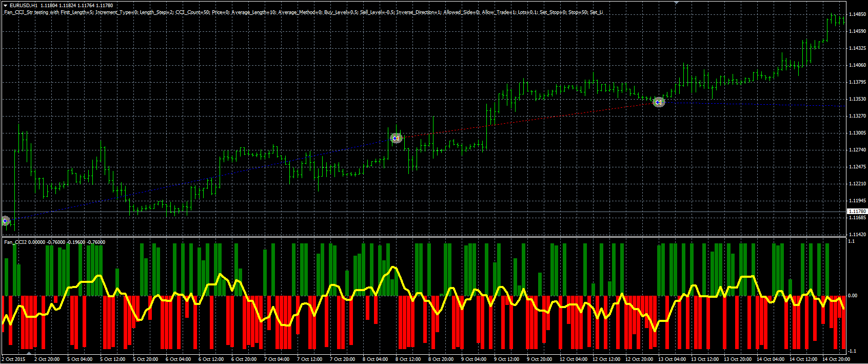
Task: Click the 14 Oct 04:00 time label
Action: [771, 359]
